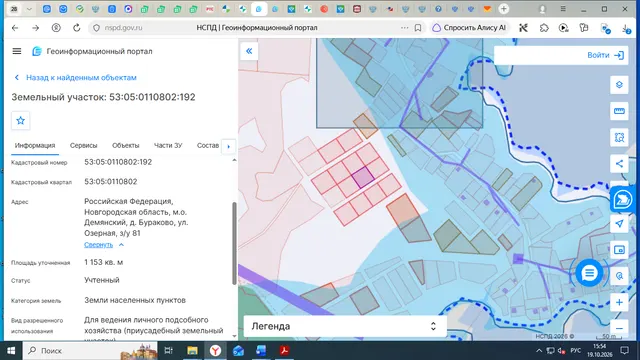This screenshot has width=640, height=360.
Task: Click Назад к найденным объектам link
Action: click(x=81, y=78)
